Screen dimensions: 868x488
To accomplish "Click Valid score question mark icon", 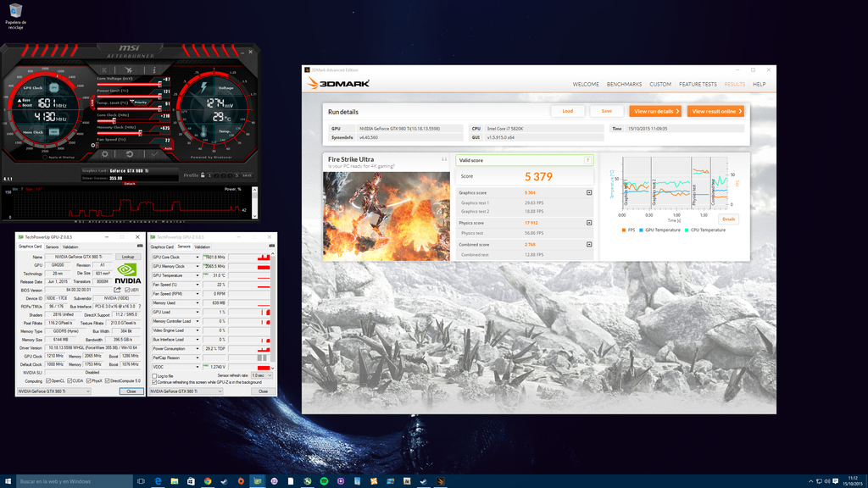I will (x=587, y=160).
